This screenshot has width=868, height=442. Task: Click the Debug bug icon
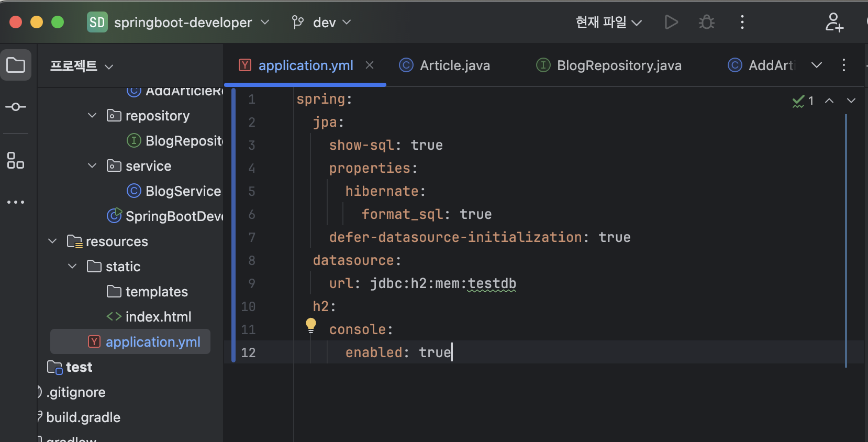pyautogui.click(x=707, y=22)
